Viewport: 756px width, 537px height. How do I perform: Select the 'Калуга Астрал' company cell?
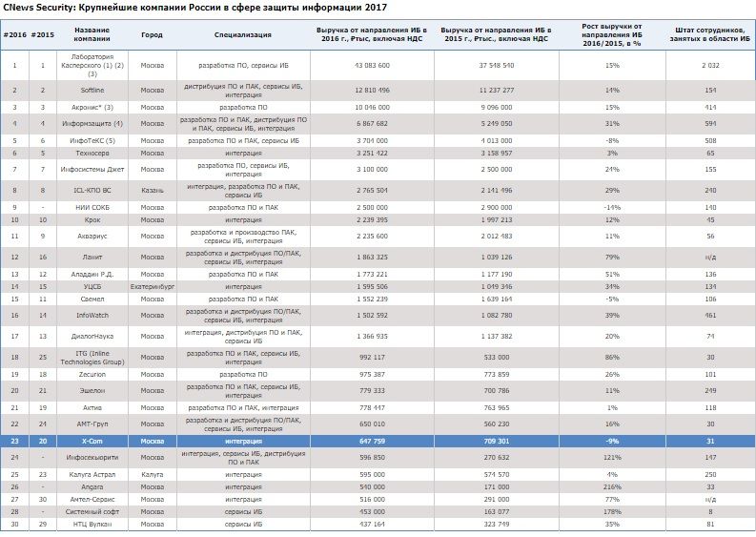(92, 474)
